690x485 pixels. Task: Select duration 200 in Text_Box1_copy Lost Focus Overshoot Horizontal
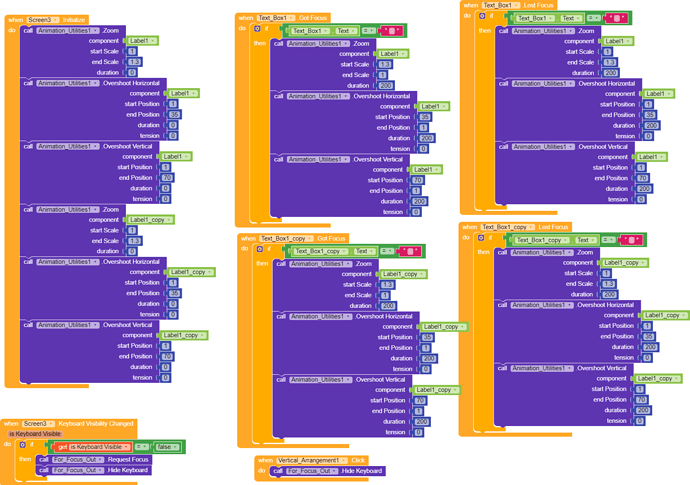[x=650, y=347]
